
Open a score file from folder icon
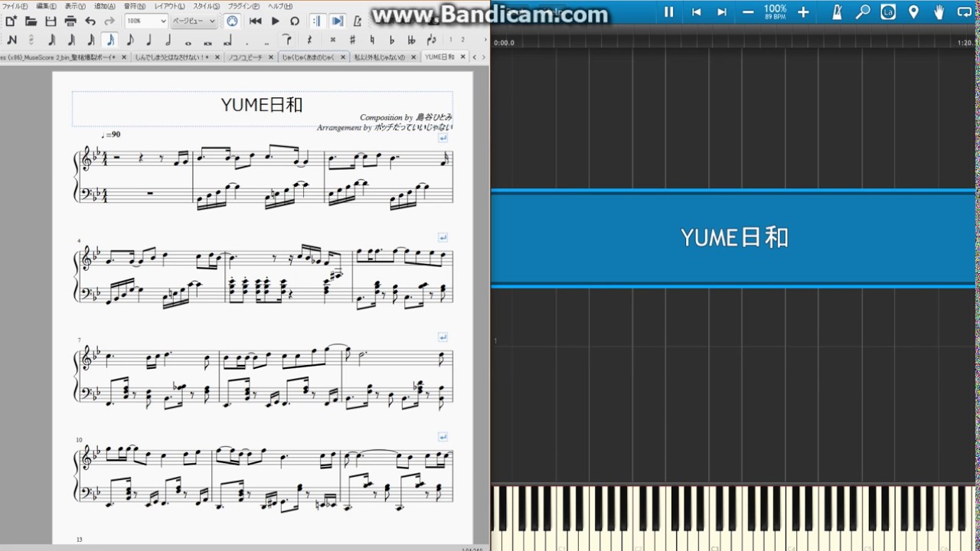coord(31,21)
